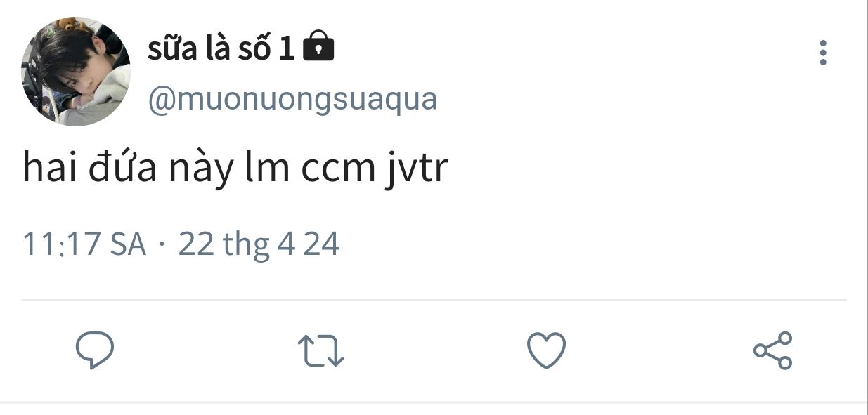
Task: Like the tweet with the heart icon
Action: (x=546, y=350)
